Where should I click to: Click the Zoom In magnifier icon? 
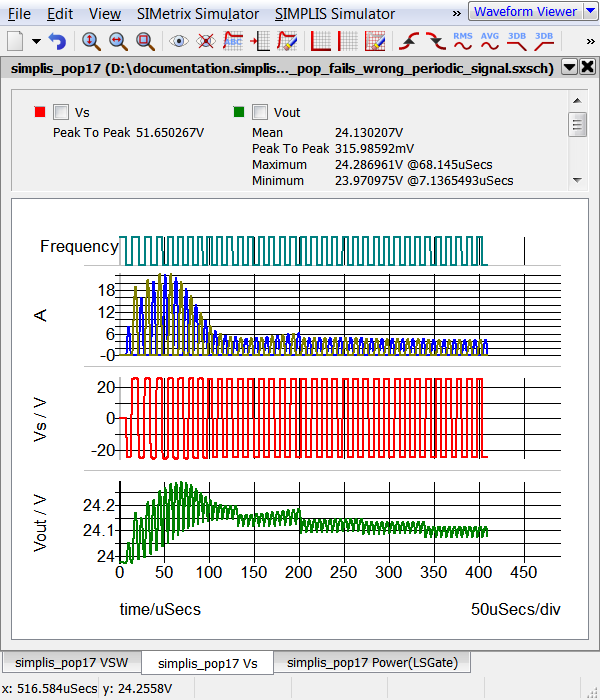point(91,42)
